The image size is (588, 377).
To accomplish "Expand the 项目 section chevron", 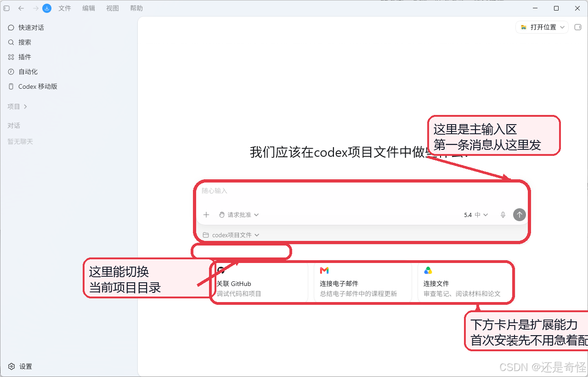I will pos(25,107).
